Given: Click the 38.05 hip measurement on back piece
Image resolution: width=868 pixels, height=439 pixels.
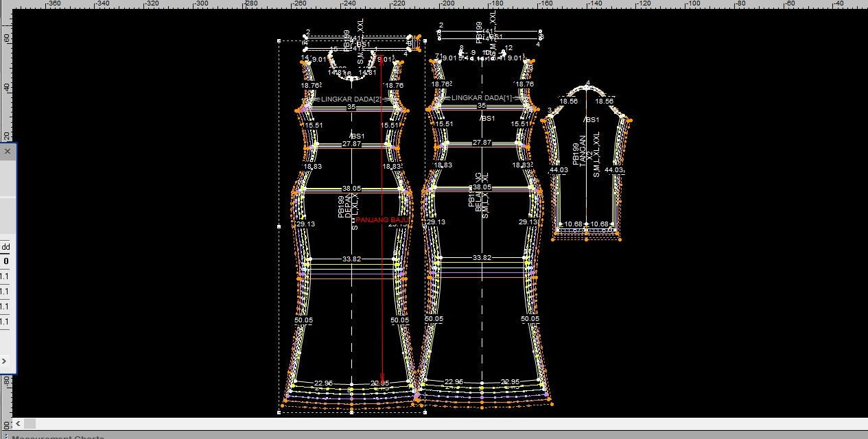Looking at the screenshot, I should point(482,187).
